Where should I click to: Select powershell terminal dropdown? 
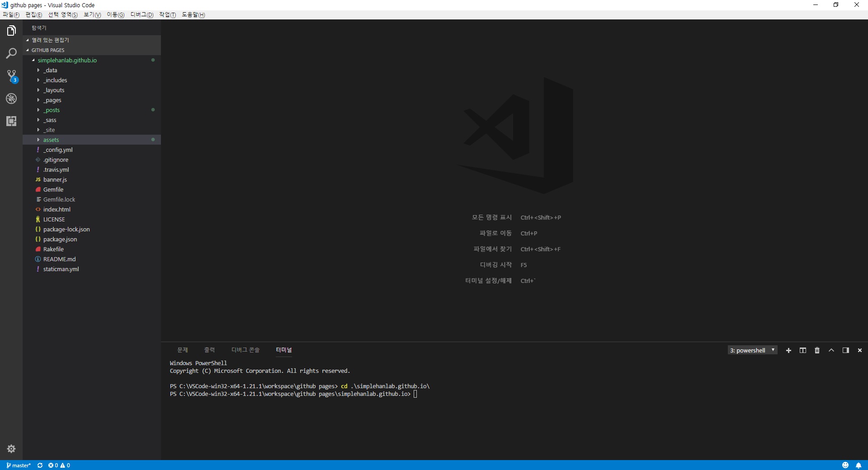click(753, 350)
